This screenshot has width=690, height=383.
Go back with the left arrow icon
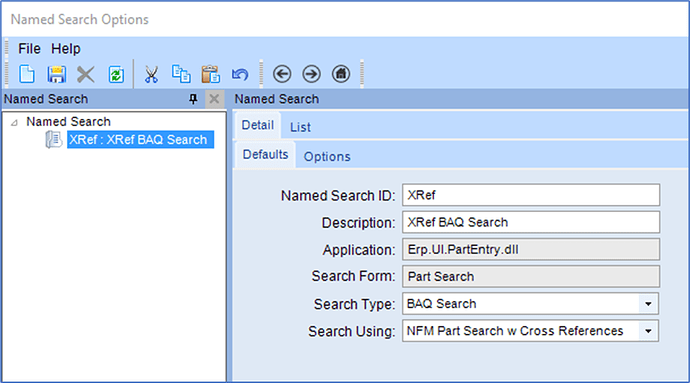click(x=282, y=74)
